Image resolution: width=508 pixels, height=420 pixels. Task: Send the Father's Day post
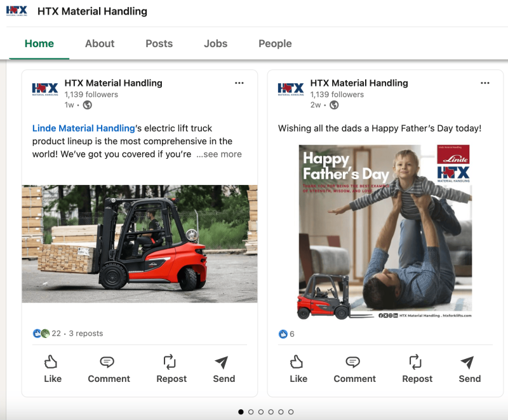point(470,369)
